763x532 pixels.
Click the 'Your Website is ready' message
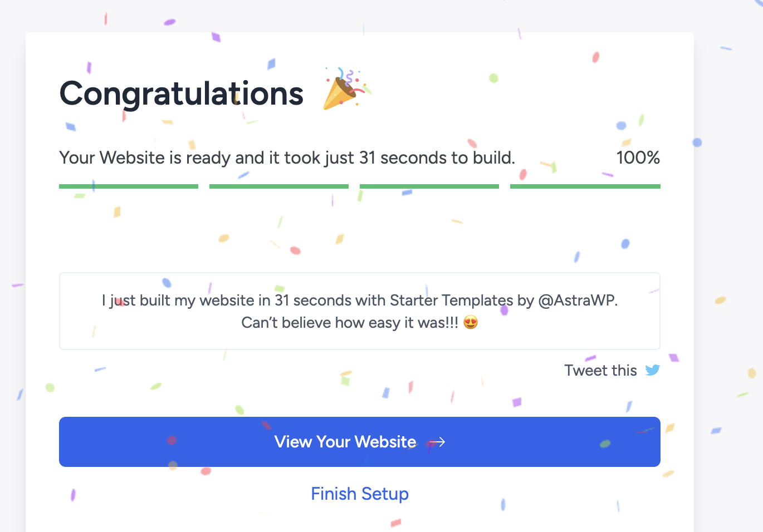pos(167,158)
